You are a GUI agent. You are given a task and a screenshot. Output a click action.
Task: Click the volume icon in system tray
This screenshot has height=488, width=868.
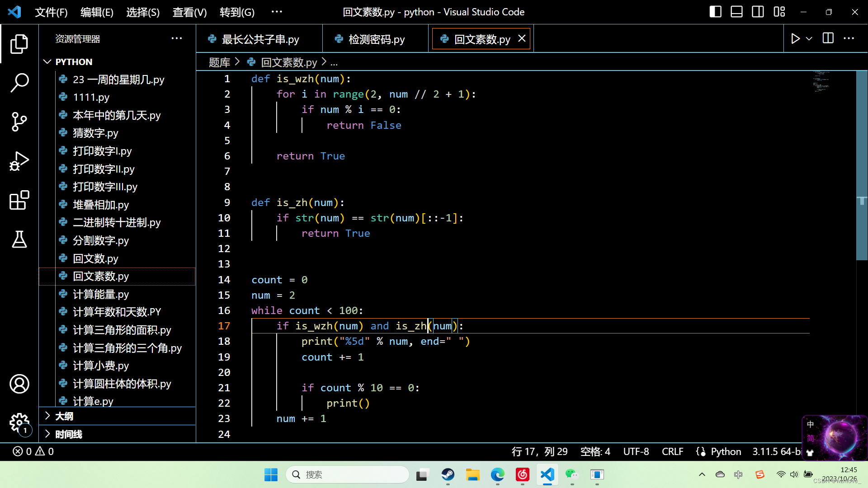click(x=794, y=474)
